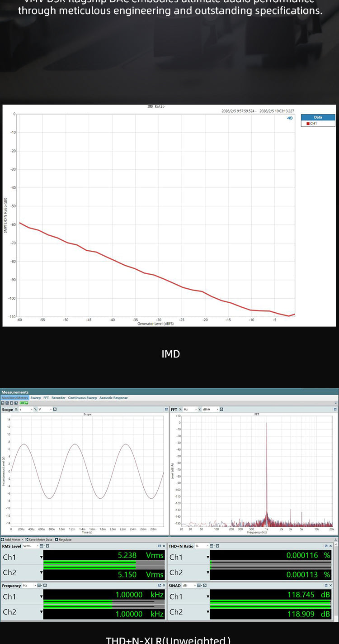Pop out the FFT graph panel
The height and width of the screenshot is (644, 339).
[x=335, y=410]
